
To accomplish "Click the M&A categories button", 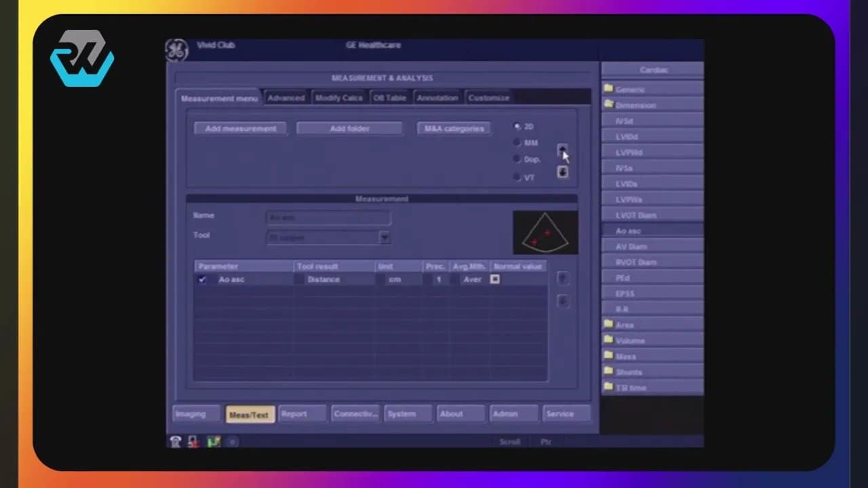I will click(454, 128).
